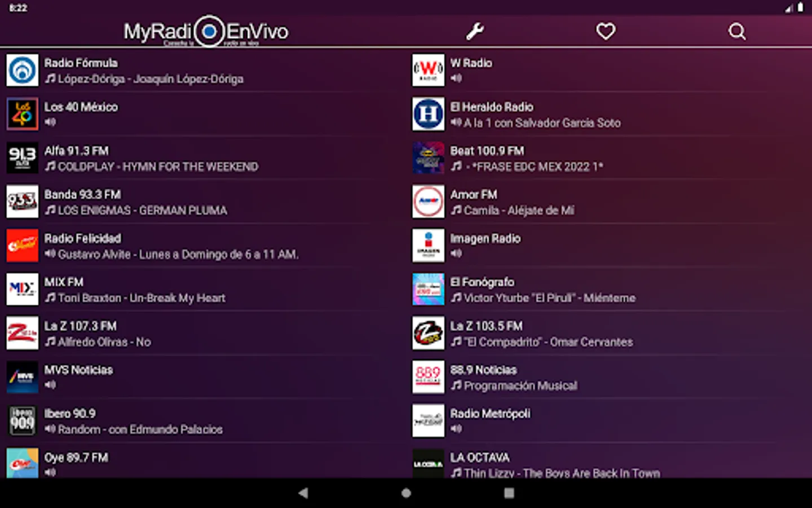The height and width of the screenshot is (508, 812).
Task: Tap the MIX FM station logo
Action: 23,289
